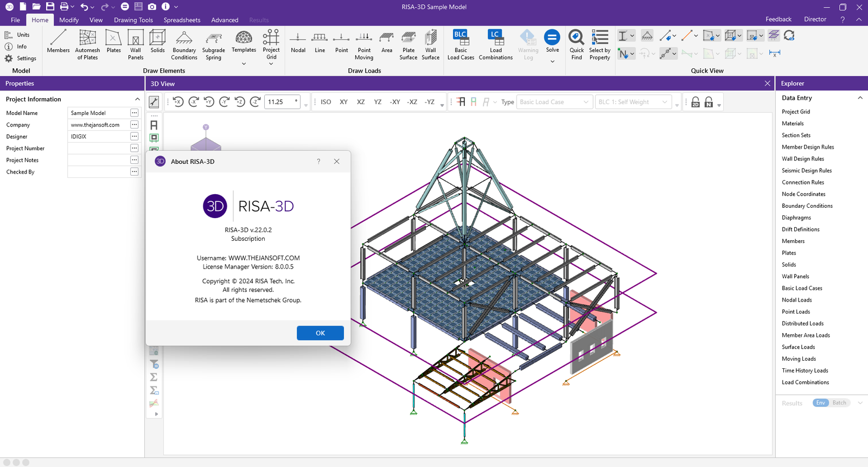Image resolution: width=868 pixels, height=467 pixels.
Task: Select the Line load tool
Action: (320, 42)
